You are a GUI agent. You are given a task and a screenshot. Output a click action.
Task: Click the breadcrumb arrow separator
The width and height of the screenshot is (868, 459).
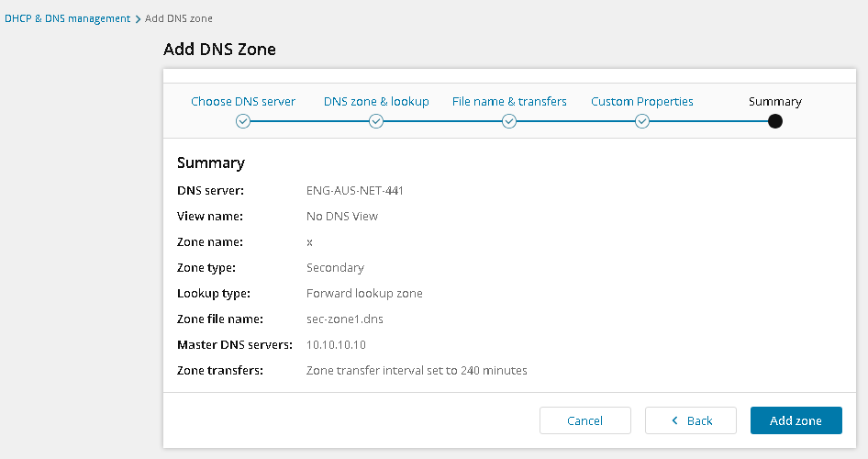tap(138, 19)
